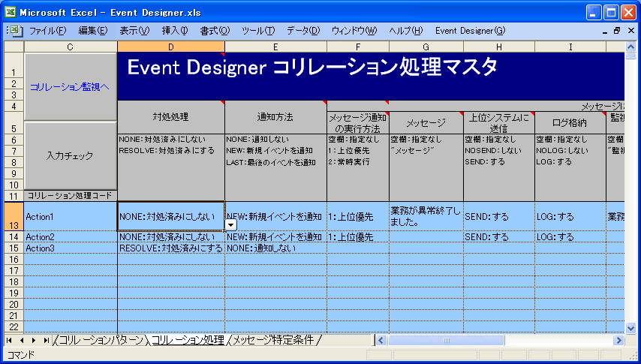Open the ウィンドウ(W) menu
The image size is (641, 364).
[354, 31]
